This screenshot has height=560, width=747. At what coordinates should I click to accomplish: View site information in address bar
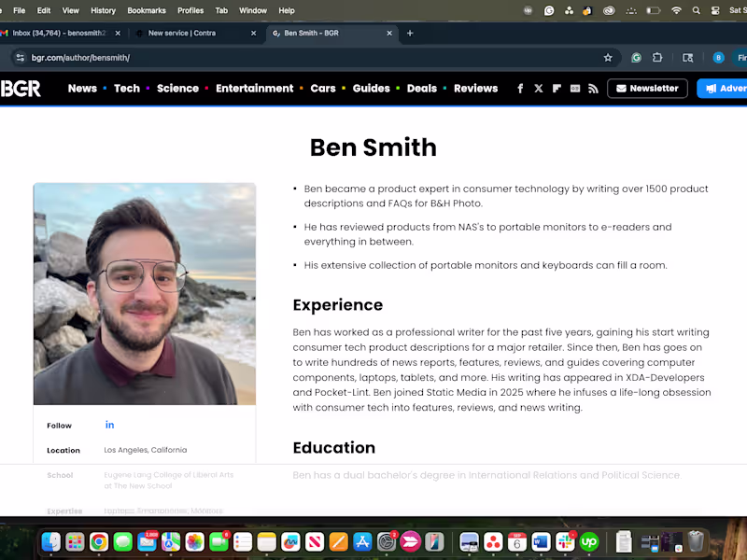coord(21,58)
